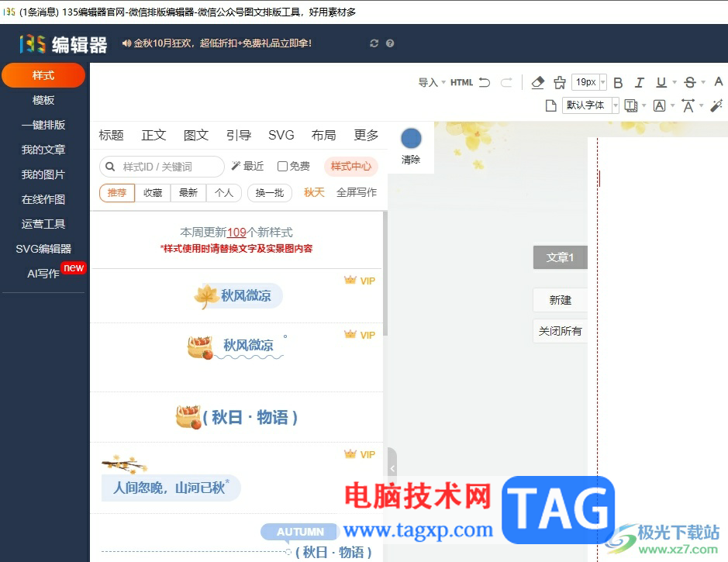This screenshot has width=728, height=562.
Task: Click the 秋天 link
Action: click(x=314, y=192)
